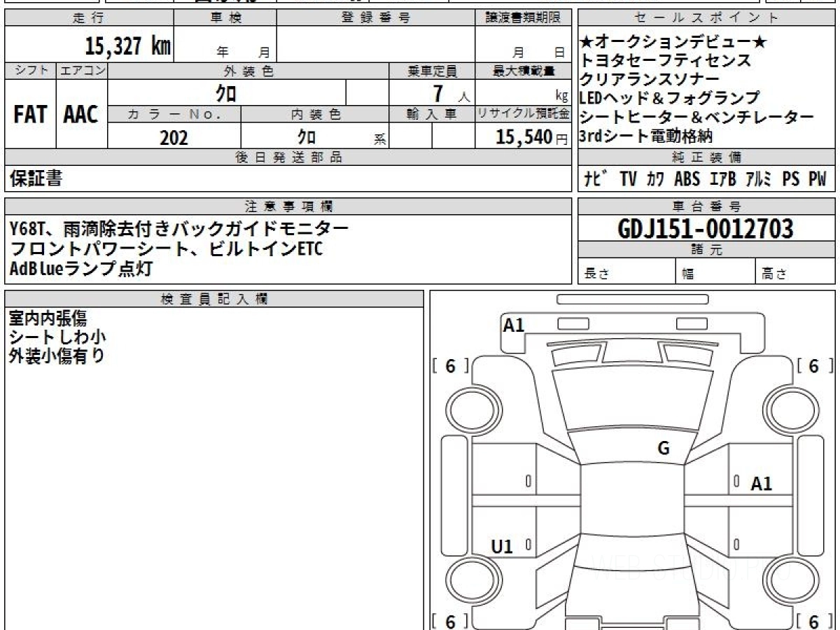Select the カラーNo. header
Image resolution: width=840 pixels, height=630 pixels.
(x=174, y=114)
